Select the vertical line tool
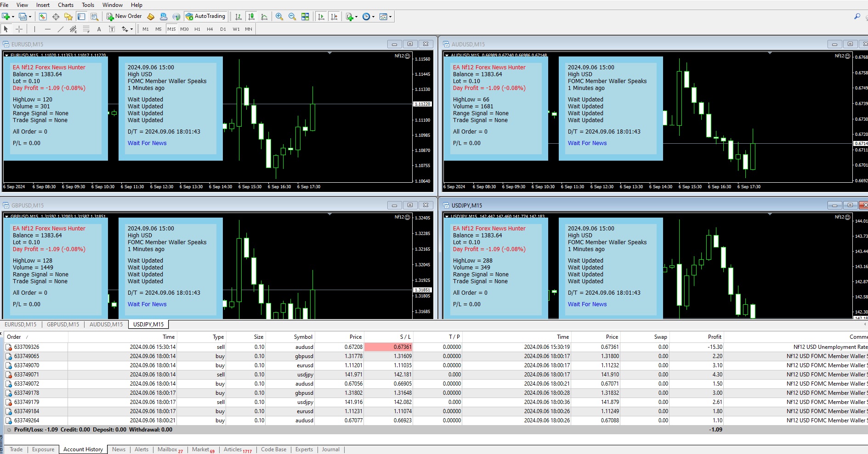 34,29
